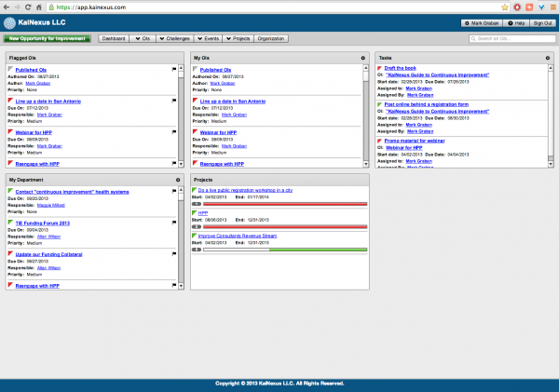This screenshot has width=559, height=392.
Task: Open the My OIs panel settings gear
Action: tap(363, 58)
